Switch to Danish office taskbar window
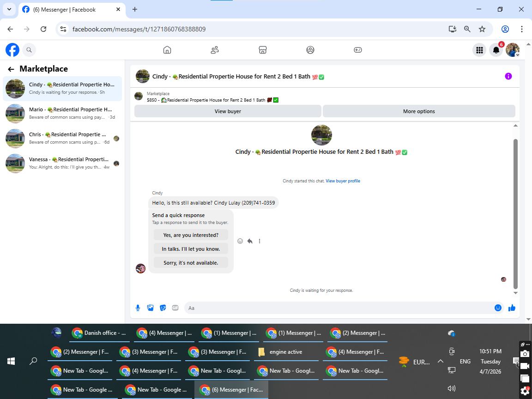532x399 pixels. click(100, 333)
